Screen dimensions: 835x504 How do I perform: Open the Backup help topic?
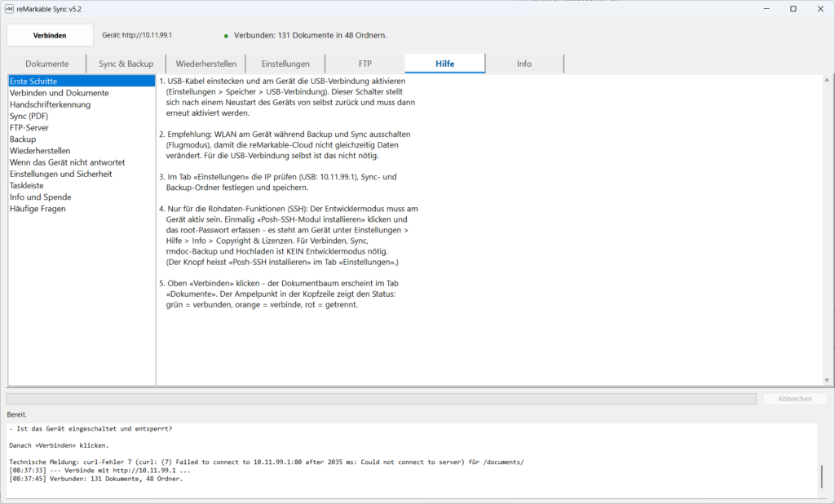pos(82,139)
